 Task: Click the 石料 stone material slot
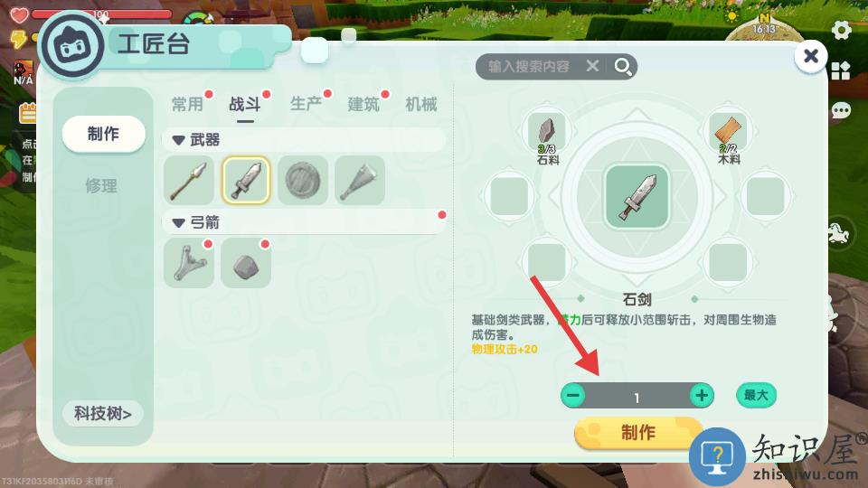point(546,133)
